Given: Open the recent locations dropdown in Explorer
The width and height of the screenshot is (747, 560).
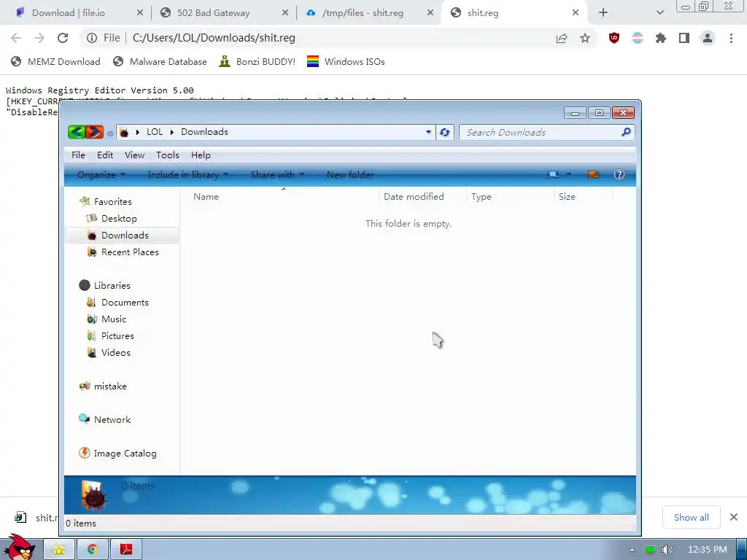Looking at the screenshot, I should tap(110, 133).
